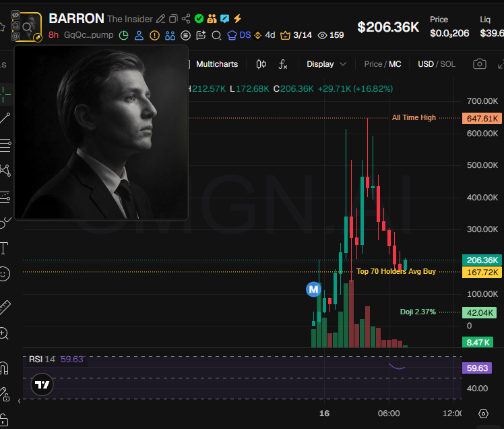Click the RSI 14 indicator label
This screenshot has height=429, width=504.
[x=42, y=359]
